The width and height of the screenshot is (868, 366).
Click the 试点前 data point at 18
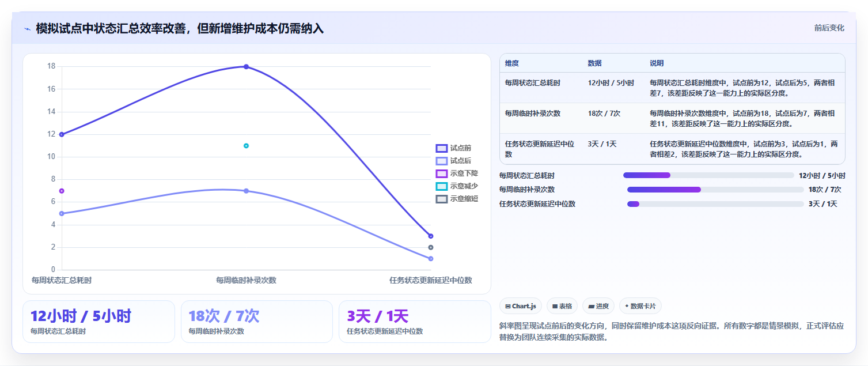[x=246, y=67]
